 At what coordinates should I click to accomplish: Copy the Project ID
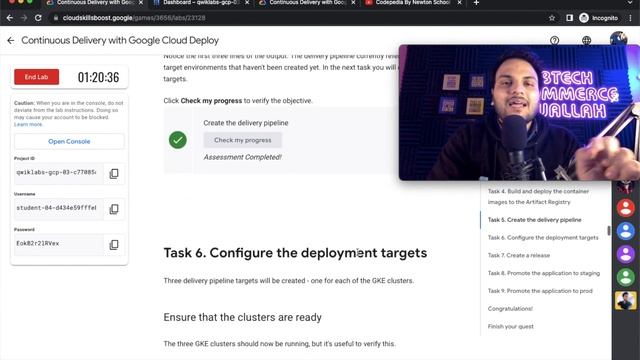click(114, 173)
